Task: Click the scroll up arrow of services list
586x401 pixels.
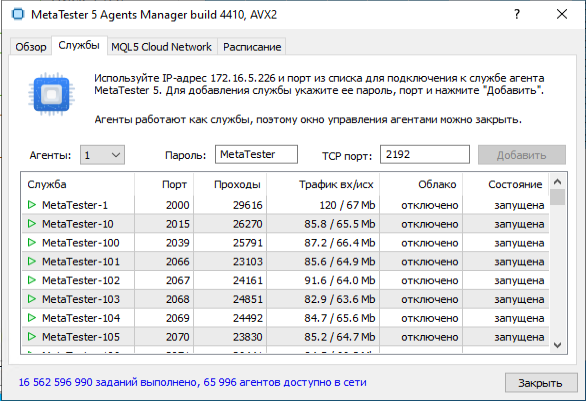Action: [558, 182]
